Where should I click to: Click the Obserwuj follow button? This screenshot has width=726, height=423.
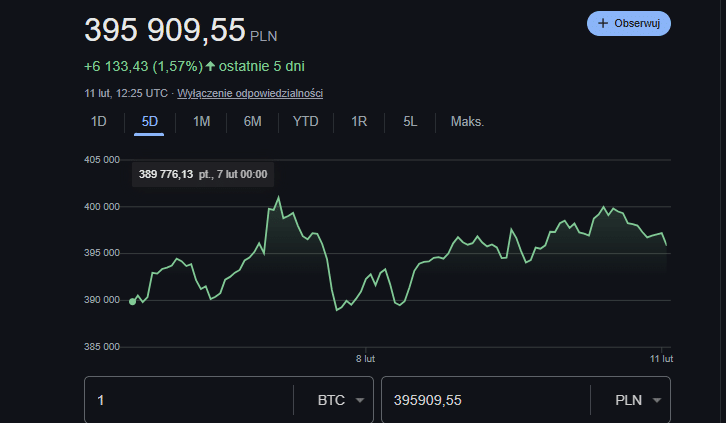(x=628, y=23)
